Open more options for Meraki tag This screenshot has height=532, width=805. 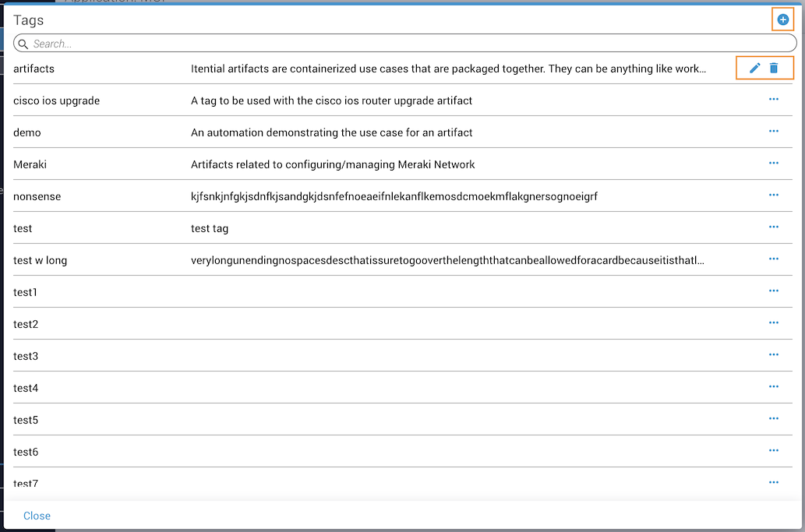click(774, 163)
